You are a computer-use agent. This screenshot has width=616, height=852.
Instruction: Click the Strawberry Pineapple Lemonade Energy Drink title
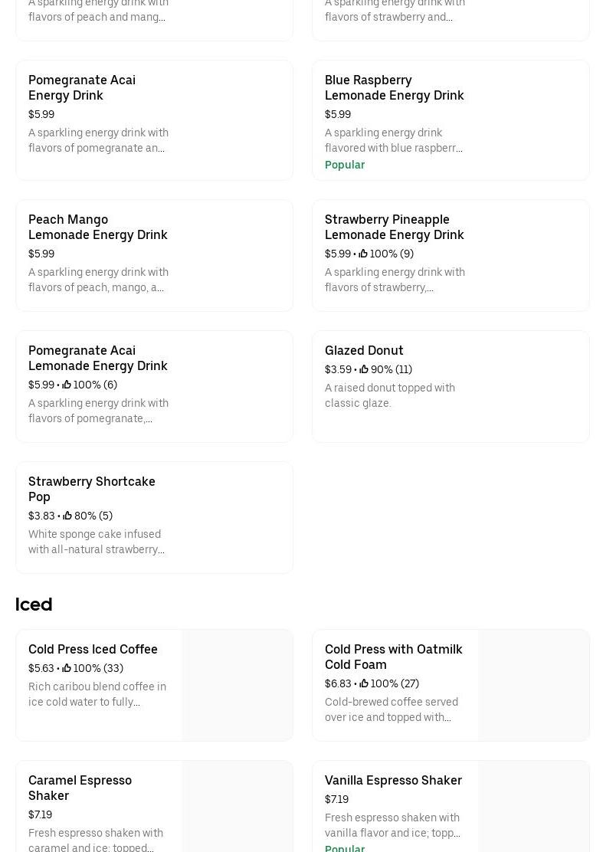click(x=394, y=227)
